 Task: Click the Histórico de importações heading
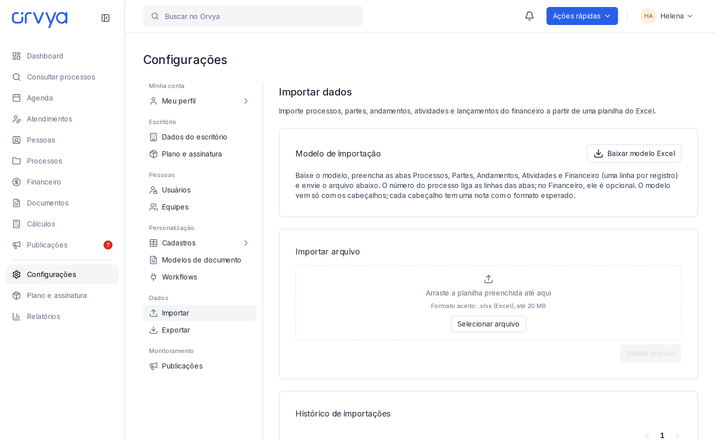(x=343, y=414)
